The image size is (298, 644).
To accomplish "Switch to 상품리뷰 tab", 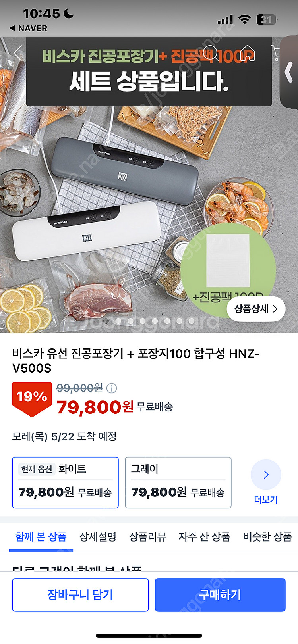I will coord(147,537).
